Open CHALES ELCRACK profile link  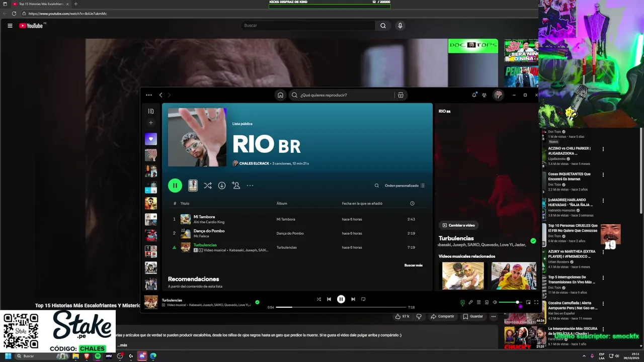point(254,163)
